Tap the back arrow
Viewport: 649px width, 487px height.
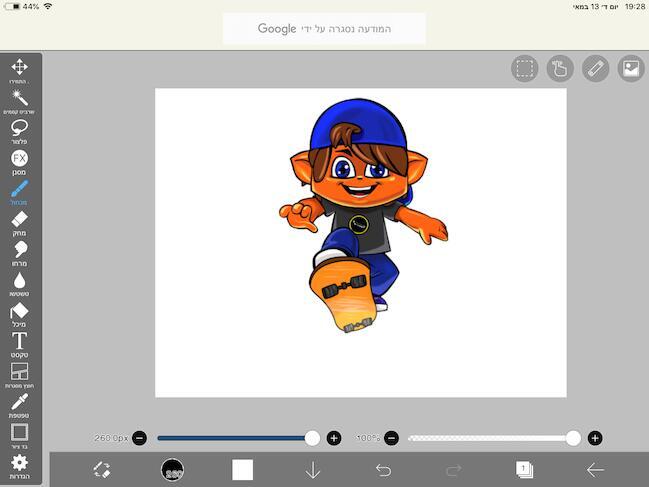pyautogui.click(x=595, y=470)
